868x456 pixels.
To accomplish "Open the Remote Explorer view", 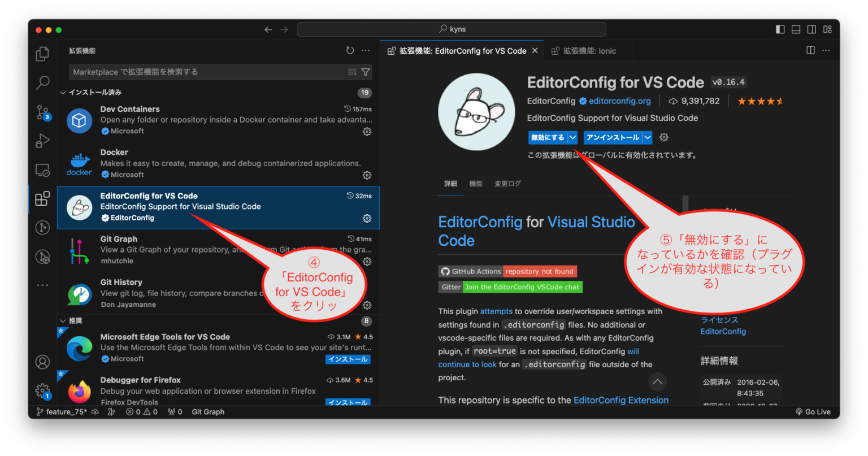I will tap(42, 170).
